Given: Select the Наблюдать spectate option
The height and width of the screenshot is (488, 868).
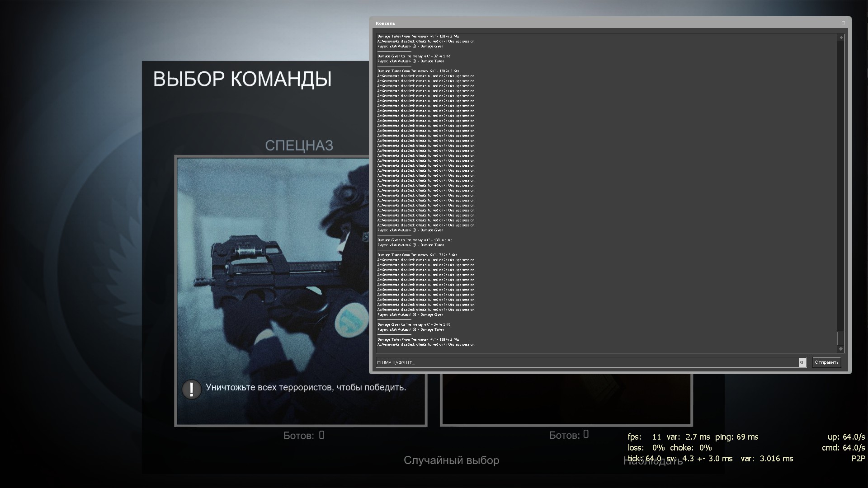Looking at the screenshot, I should (x=653, y=461).
